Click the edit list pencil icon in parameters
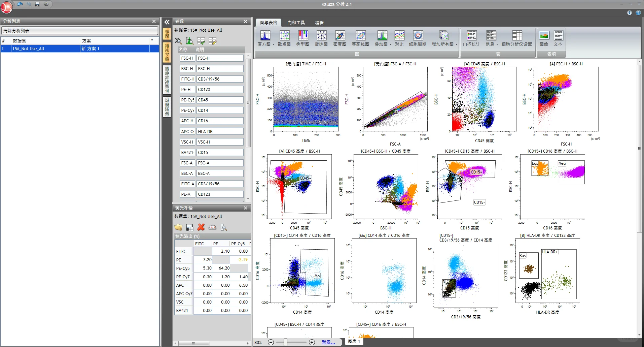Screen dimensions: 644x347 (x=213, y=41)
